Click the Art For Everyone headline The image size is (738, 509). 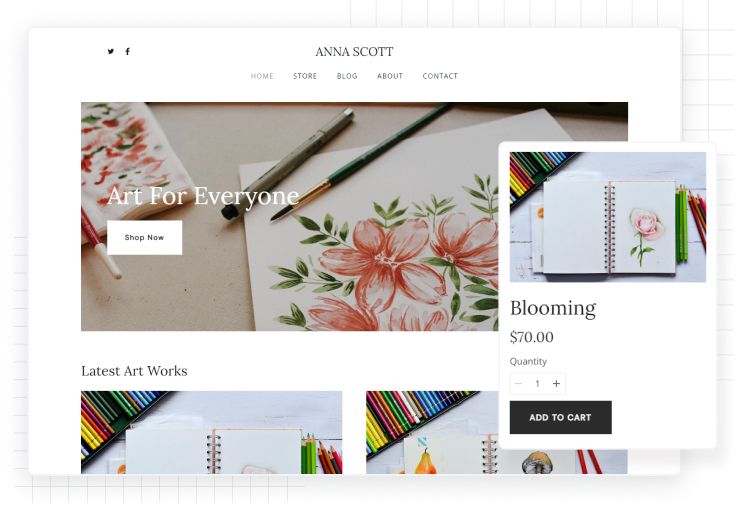[x=203, y=196]
